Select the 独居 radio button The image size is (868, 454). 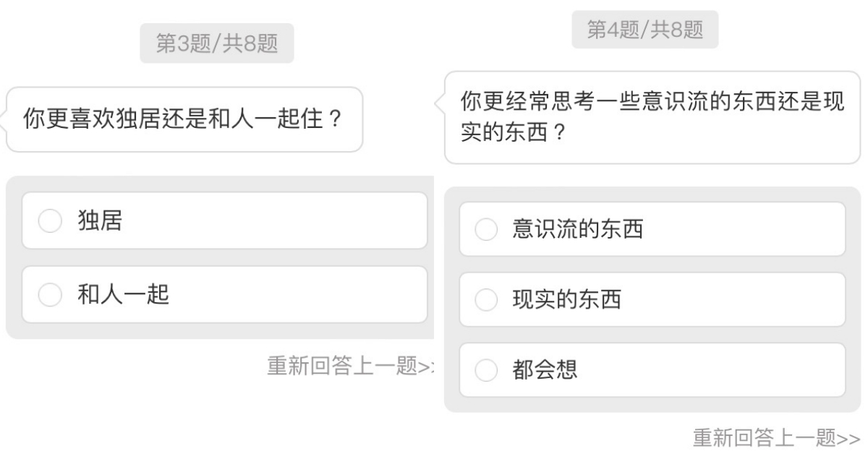(50, 221)
